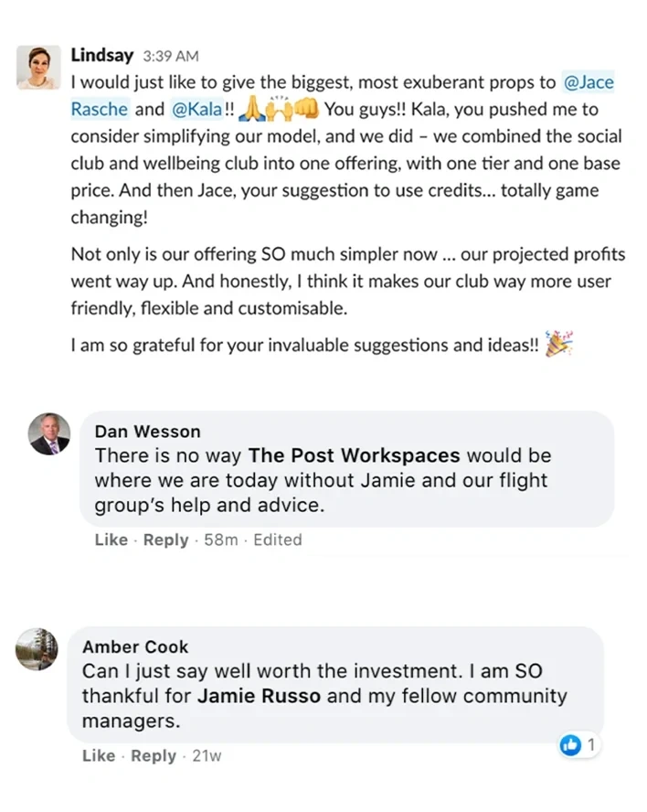Click The Post Workspaces tagged page
Screen dimensions: 647x812
pos(355,454)
